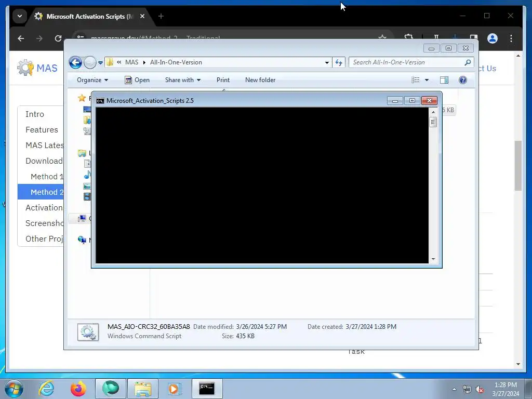Image resolution: width=532 pixels, height=399 pixels.
Task: Click Open in Explorer toolbar
Action: (x=137, y=80)
